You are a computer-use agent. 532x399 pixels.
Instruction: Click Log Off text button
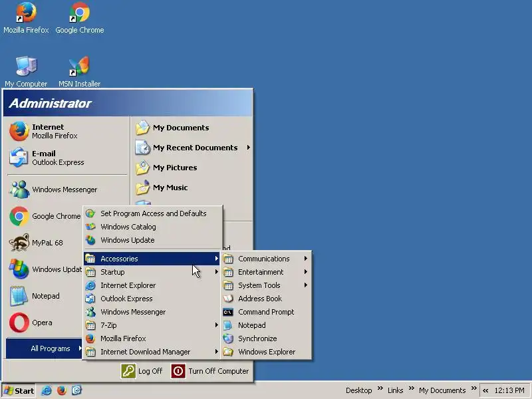tap(150, 371)
